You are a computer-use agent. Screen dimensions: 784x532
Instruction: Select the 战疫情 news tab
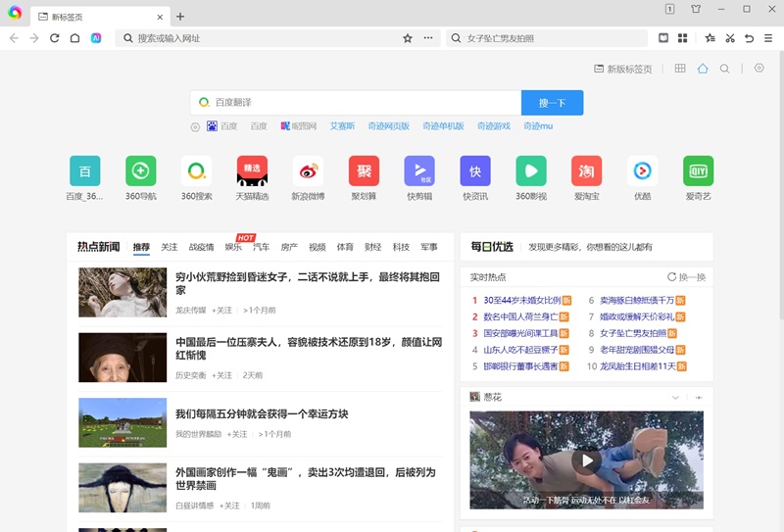201,247
